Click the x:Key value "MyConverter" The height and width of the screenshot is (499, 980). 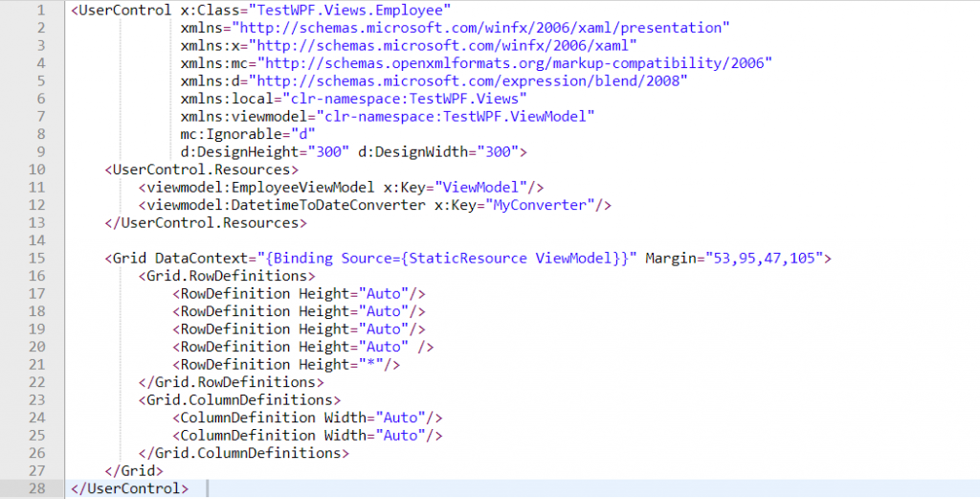(540, 204)
